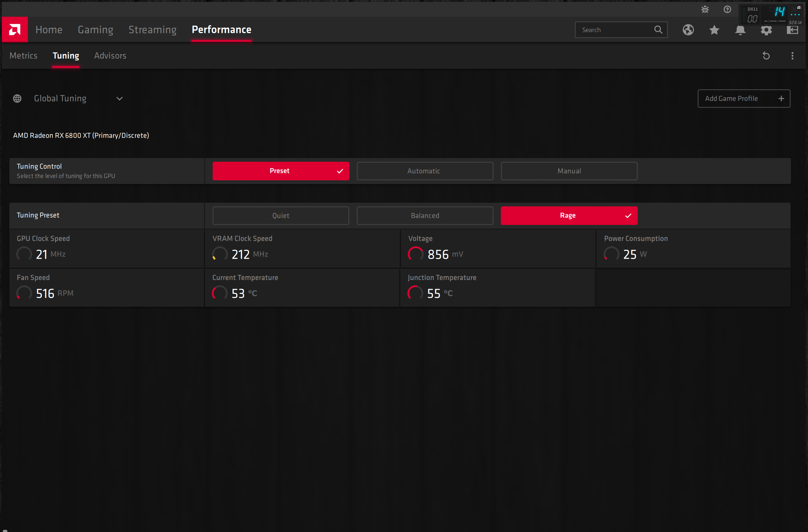Click the Tuning Preset label
The height and width of the screenshot is (532, 808).
tap(38, 215)
